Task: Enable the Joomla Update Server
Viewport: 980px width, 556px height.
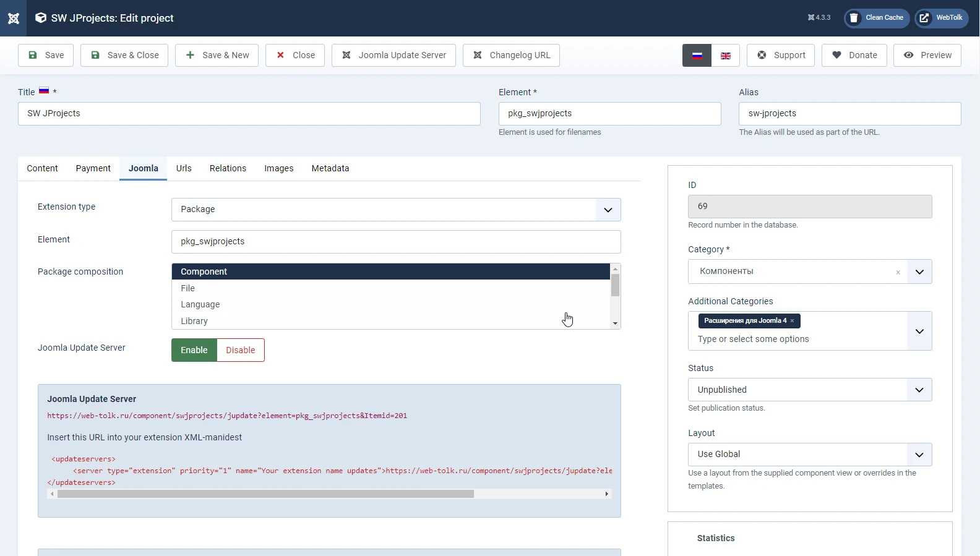Action: click(x=194, y=350)
